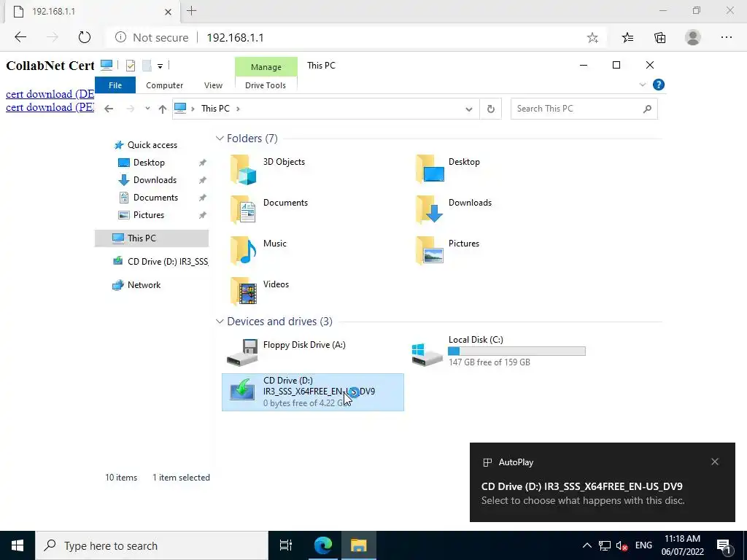The image size is (747, 560).
Task: Open the muted volume tray icon
Action: coord(622,545)
